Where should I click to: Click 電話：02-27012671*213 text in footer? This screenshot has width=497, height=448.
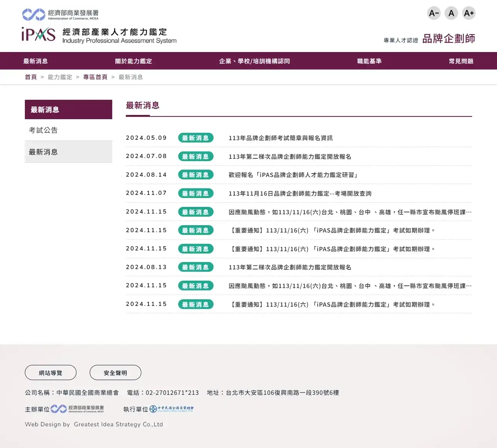pyautogui.click(x=163, y=392)
